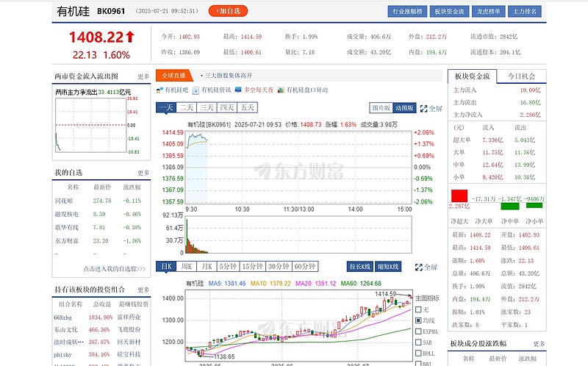Select the 五天 intraday tab
The image size is (588, 366).
pyautogui.click(x=247, y=107)
